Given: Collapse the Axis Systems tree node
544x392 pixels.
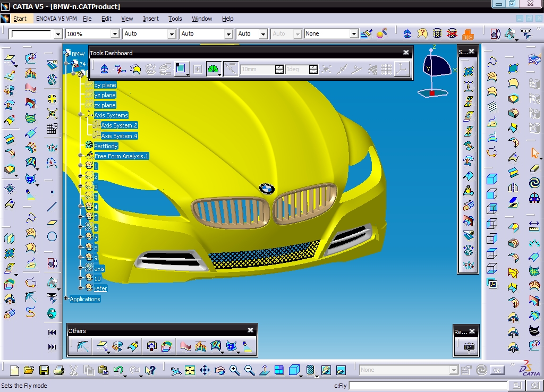Looking at the screenshot, I should point(81,115).
